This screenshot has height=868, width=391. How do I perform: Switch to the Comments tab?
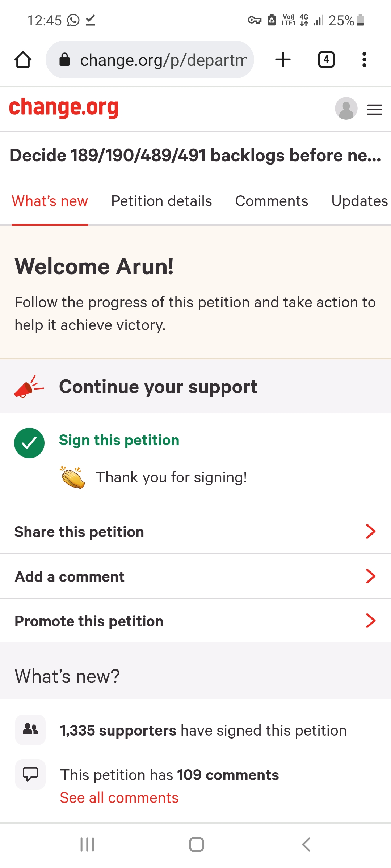click(x=272, y=201)
